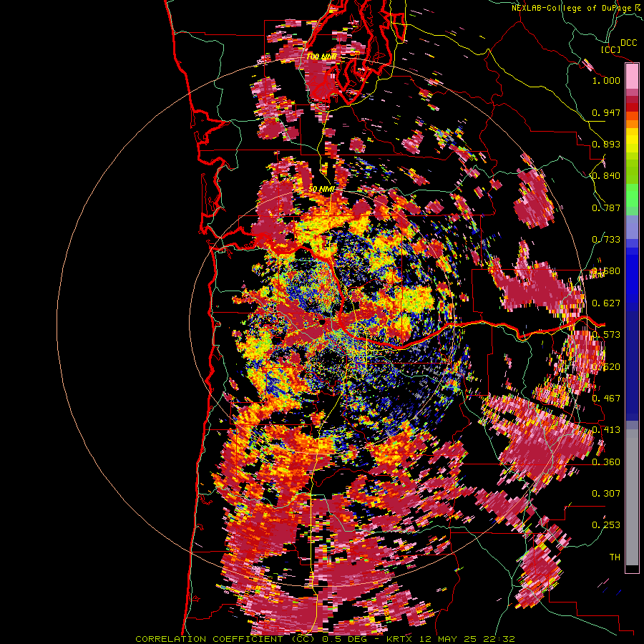644x644 pixels.
Task: Select the 0.413 scale value
Action: pos(606,430)
